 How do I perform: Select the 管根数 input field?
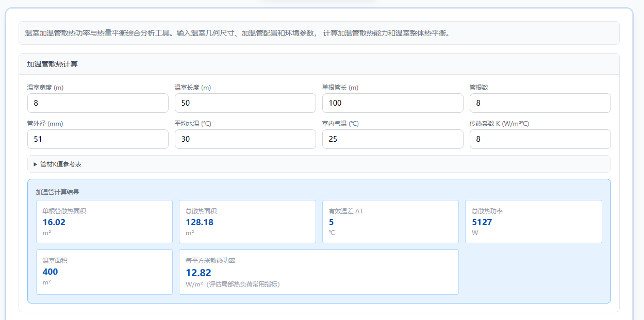pyautogui.click(x=540, y=103)
